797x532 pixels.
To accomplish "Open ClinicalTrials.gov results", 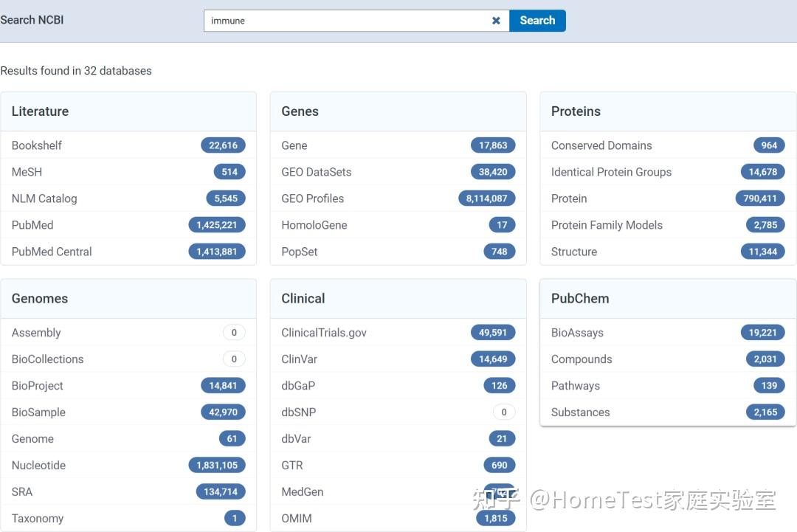I will (324, 333).
